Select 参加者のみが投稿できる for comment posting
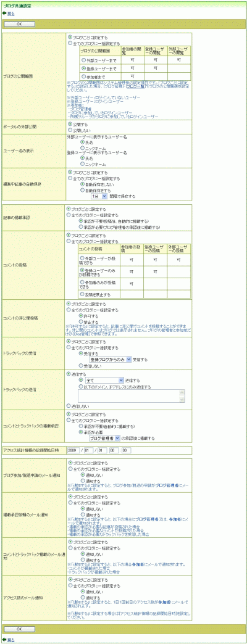The width and height of the screenshot is (247, 644). pos(82,283)
